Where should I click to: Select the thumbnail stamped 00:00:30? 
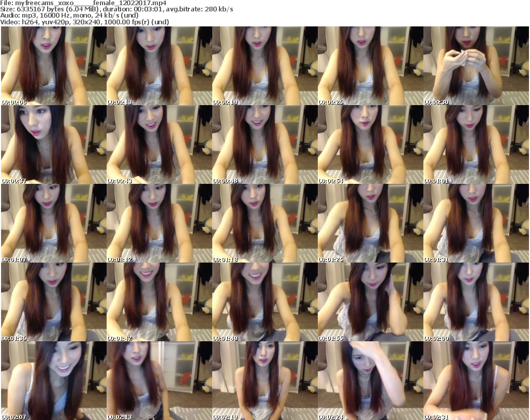476,66
